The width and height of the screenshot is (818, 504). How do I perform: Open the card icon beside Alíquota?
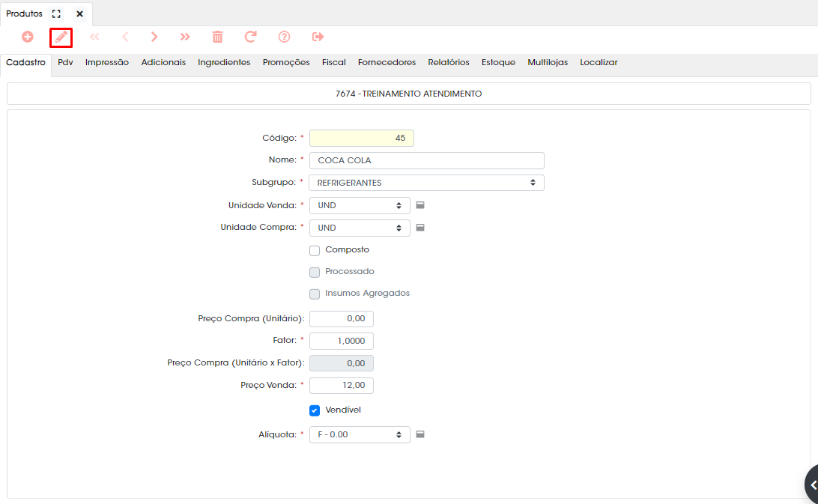[x=420, y=434]
